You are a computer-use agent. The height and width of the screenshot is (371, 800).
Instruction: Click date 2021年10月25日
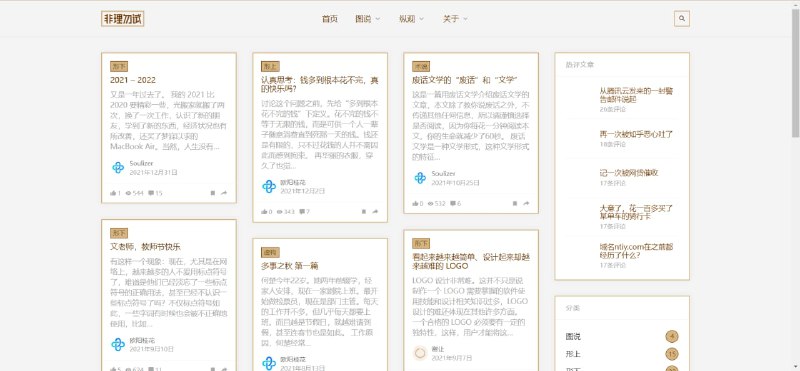[x=456, y=183]
